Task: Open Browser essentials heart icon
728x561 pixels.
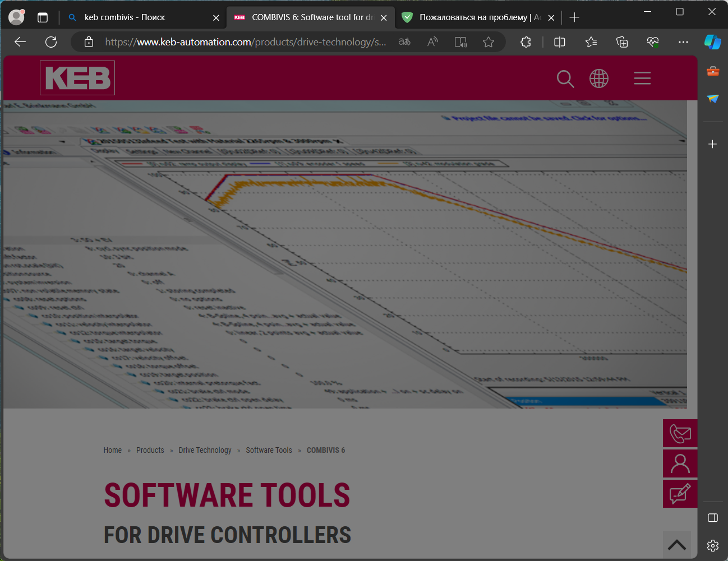Action: pos(652,41)
